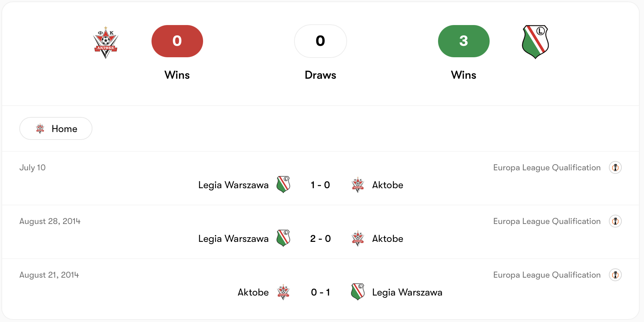This screenshot has width=644, height=322.
Task: Click Aktobe crest in August 21 match
Action: click(x=283, y=292)
